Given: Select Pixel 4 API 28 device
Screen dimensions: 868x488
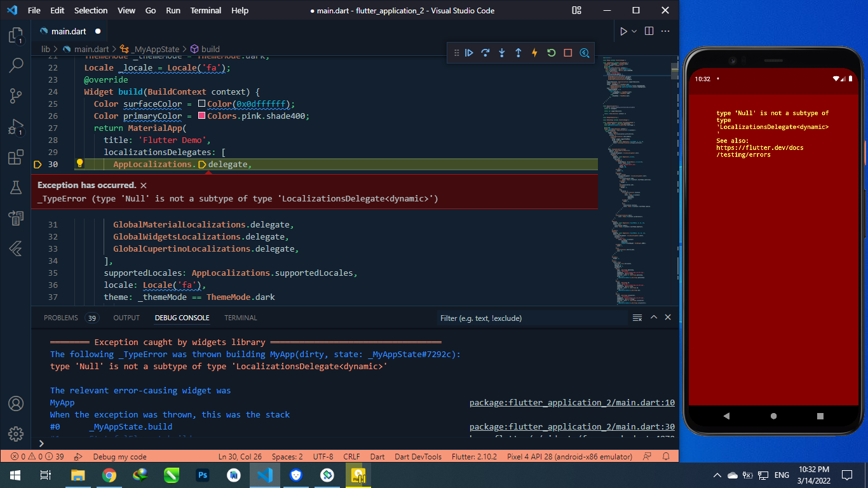Looking at the screenshot, I should click(x=569, y=456).
